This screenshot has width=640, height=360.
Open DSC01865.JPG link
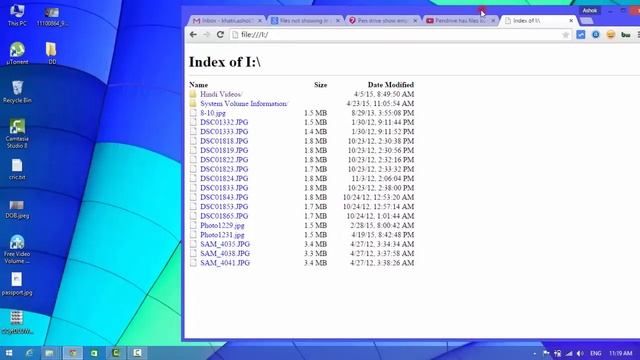(224, 216)
